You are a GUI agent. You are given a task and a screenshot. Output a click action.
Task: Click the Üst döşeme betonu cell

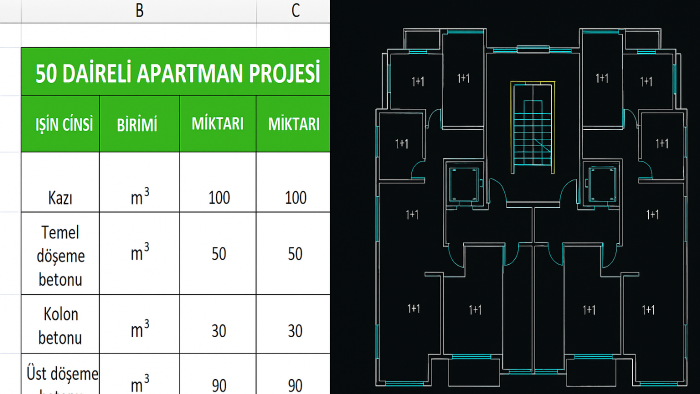[x=61, y=374]
